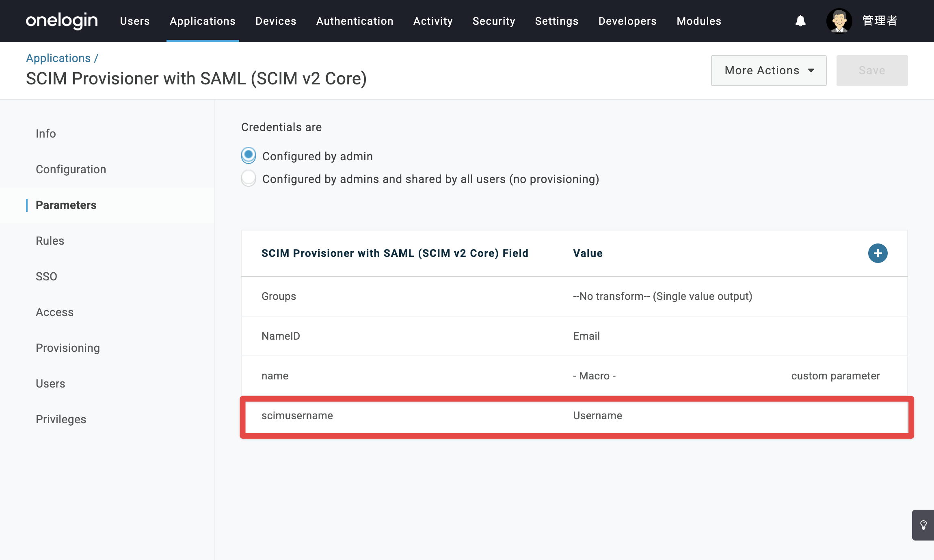Open the Users top menu
Viewport: 934px width, 560px height.
135,21
